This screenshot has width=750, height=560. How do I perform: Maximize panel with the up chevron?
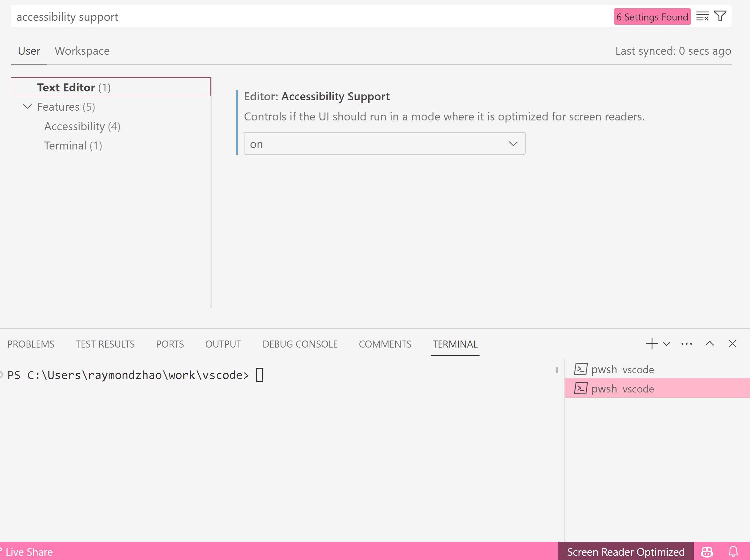(709, 344)
